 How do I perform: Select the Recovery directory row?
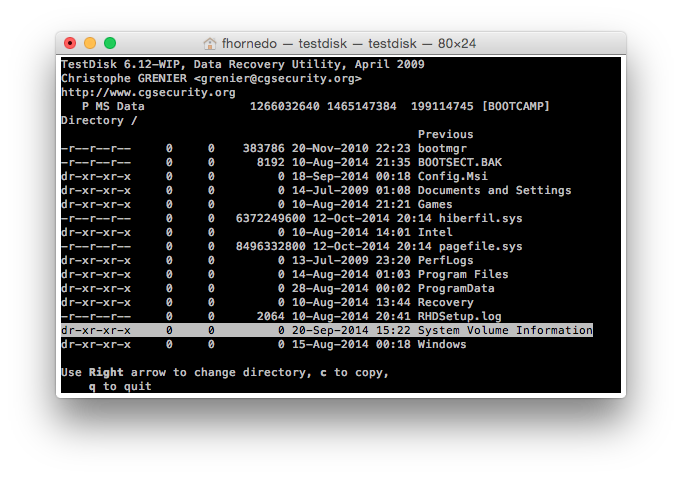267,302
